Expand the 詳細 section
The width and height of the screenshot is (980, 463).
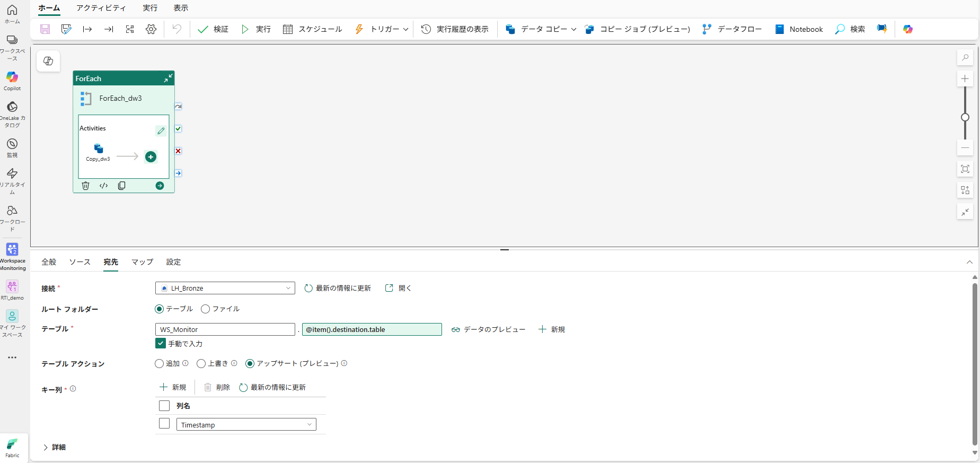[x=54, y=447]
